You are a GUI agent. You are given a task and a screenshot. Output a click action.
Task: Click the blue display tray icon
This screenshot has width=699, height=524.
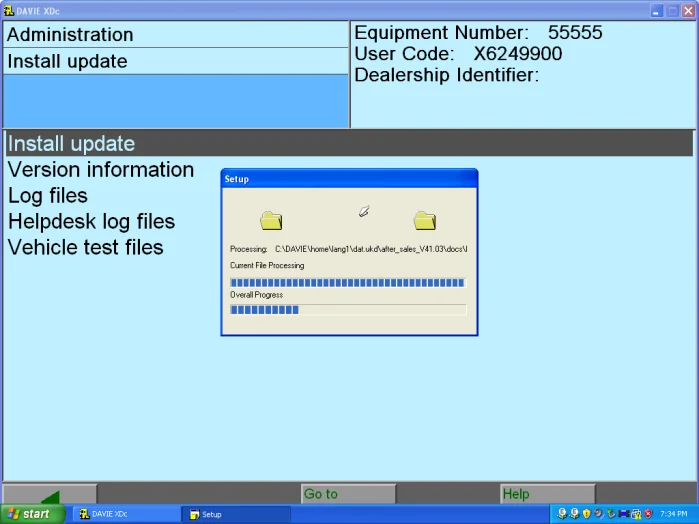tap(624, 514)
